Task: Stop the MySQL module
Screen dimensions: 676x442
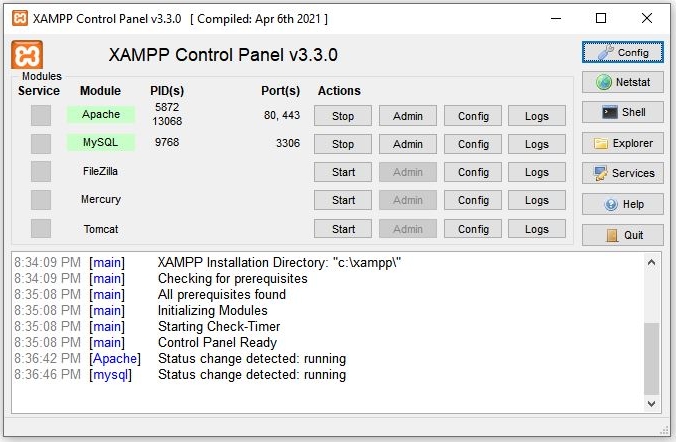Action: pos(343,144)
